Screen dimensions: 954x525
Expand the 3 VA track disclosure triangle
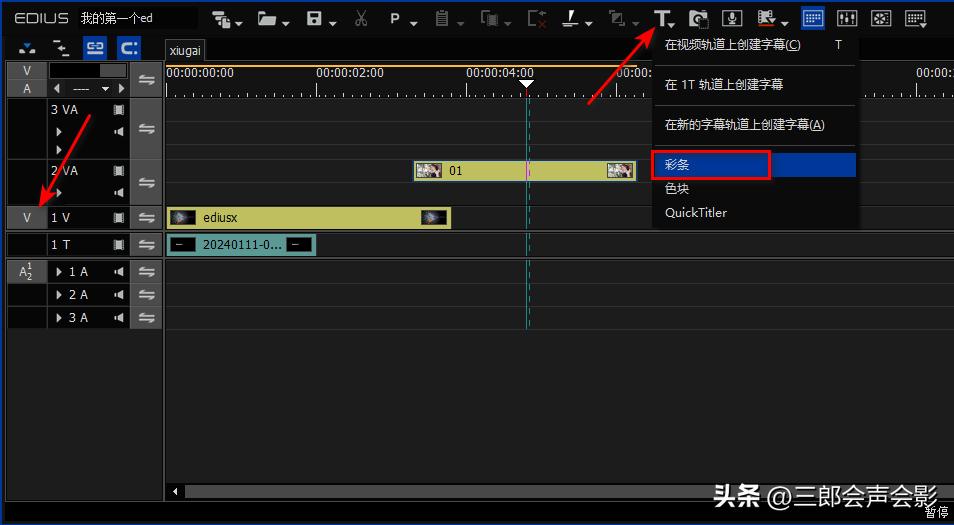click(59, 131)
